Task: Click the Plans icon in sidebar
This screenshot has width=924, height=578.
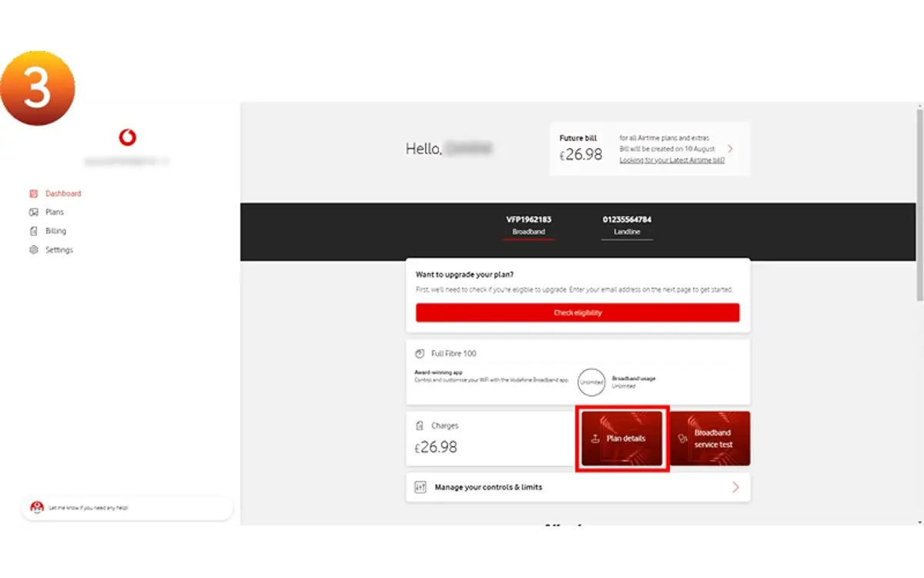Action: [33, 212]
